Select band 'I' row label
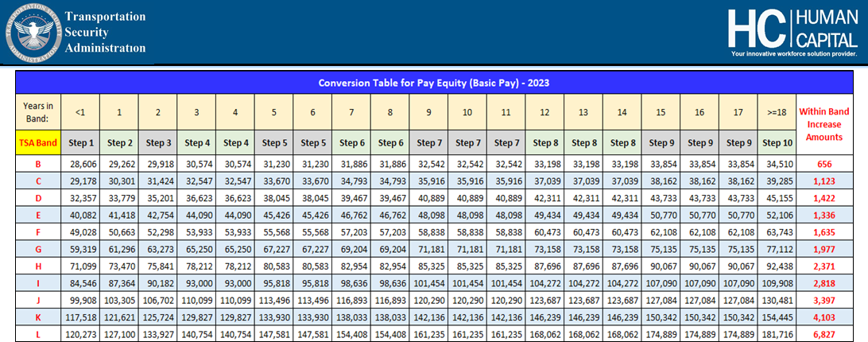The height and width of the screenshot is (342, 868). click(37, 283)
